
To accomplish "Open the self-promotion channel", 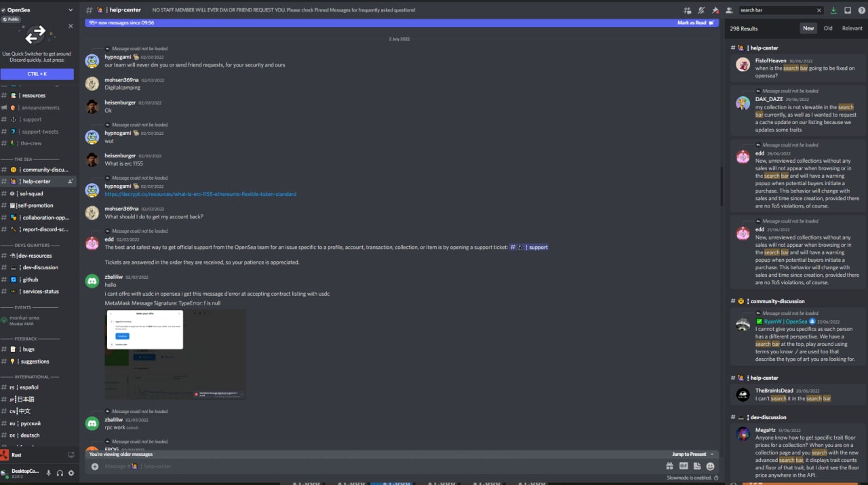I will 38,206.
